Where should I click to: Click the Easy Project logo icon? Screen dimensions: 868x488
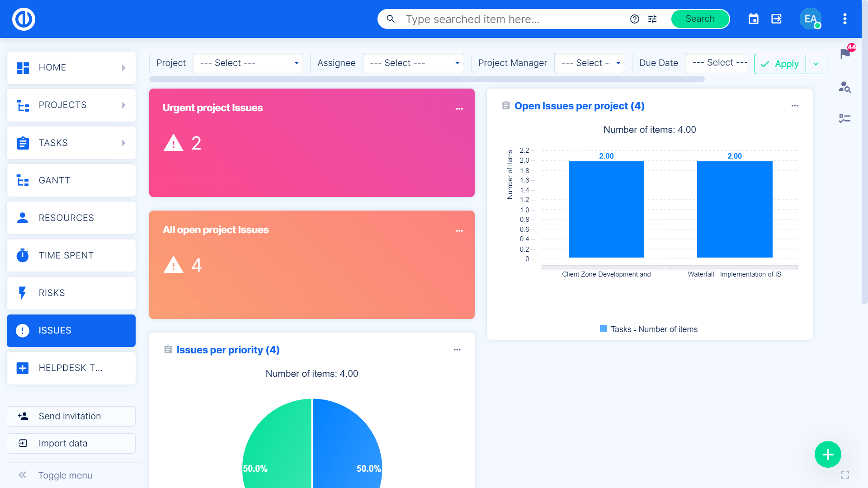tap(24, 19)
